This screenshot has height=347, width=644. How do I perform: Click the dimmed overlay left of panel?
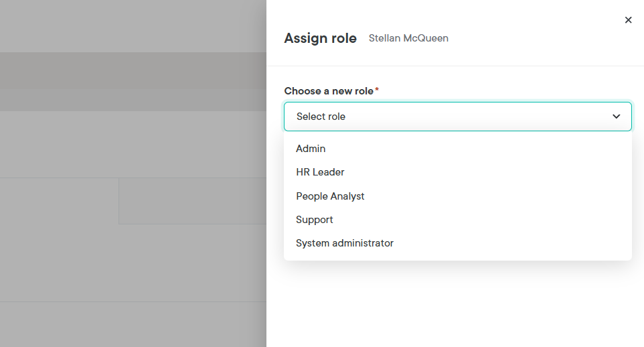(x=134, y=268)
